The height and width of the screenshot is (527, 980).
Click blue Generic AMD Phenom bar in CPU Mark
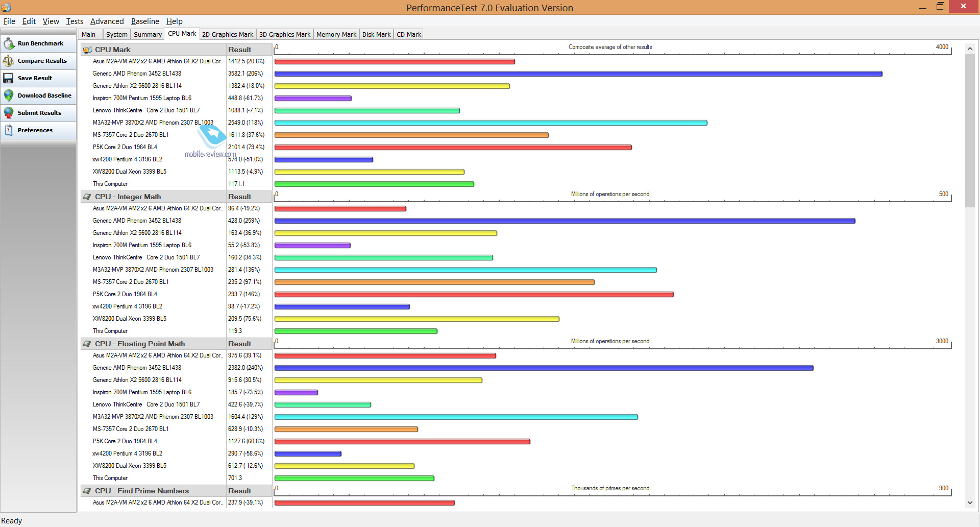coord(578,74)
